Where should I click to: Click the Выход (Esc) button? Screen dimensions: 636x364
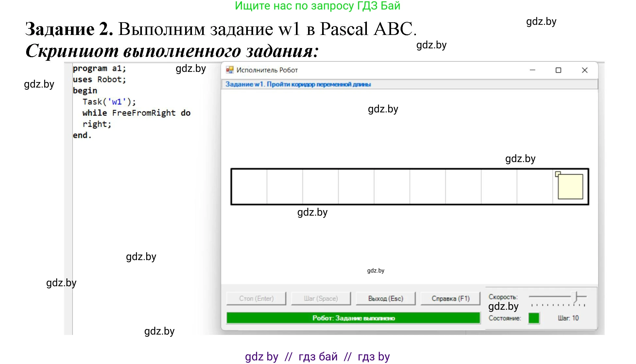[x=386, y=298]
